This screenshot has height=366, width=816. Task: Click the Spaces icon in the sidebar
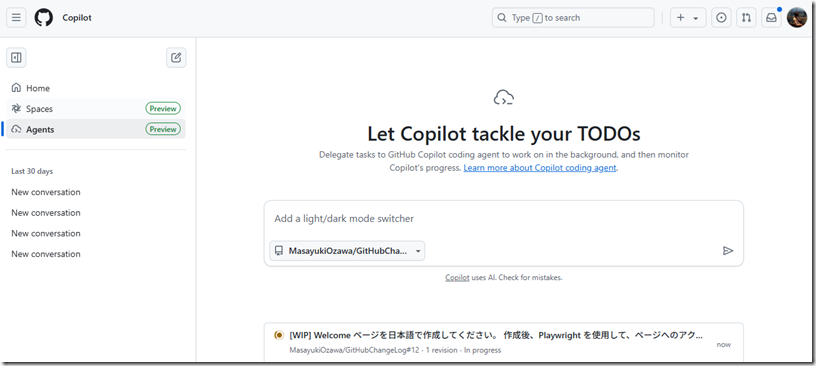pyautogui.click(x=16, y=109)
